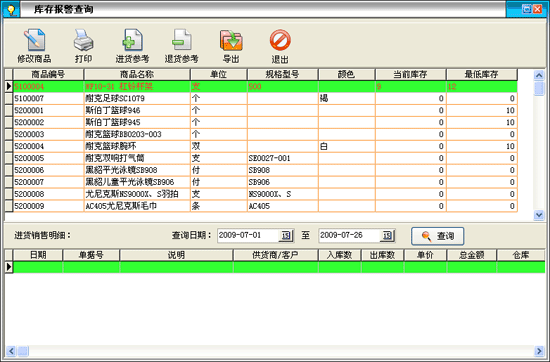Click the 供货商/客户 column header
The height and width of the screenshot is (362, 550).
click(276, 255)
